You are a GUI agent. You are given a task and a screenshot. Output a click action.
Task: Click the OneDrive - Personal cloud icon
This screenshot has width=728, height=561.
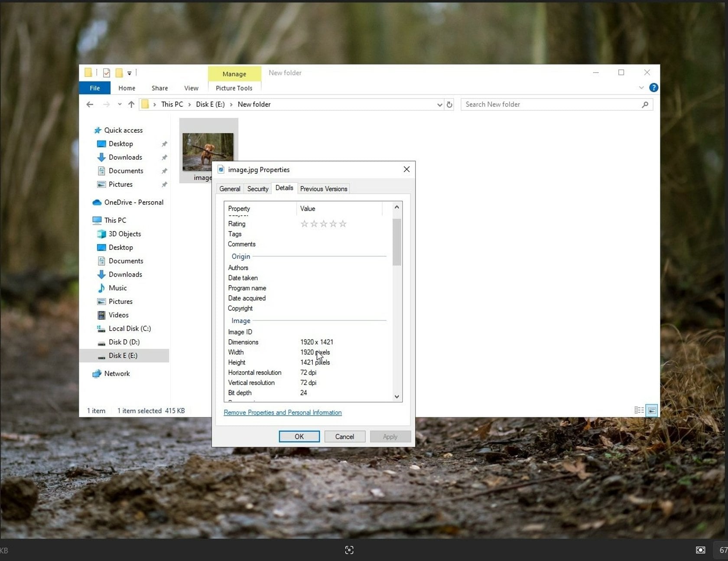96,202
